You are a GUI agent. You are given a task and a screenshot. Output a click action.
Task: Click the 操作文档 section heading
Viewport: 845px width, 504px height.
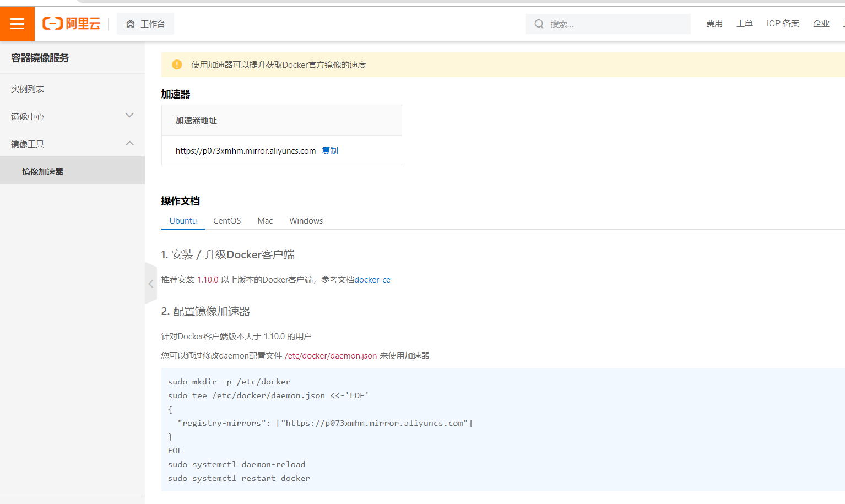pyautogui.click(x=181, y=201)
